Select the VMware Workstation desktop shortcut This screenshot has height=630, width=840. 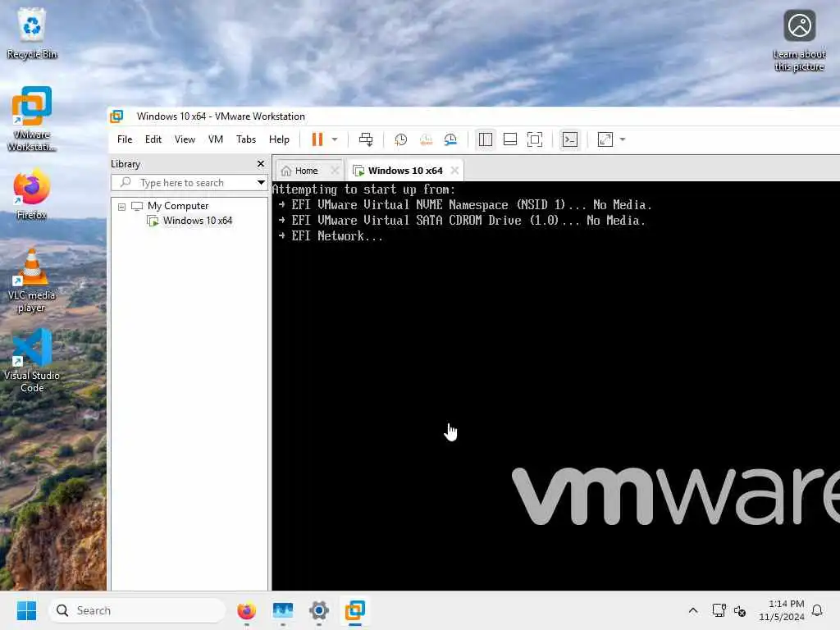32,119
